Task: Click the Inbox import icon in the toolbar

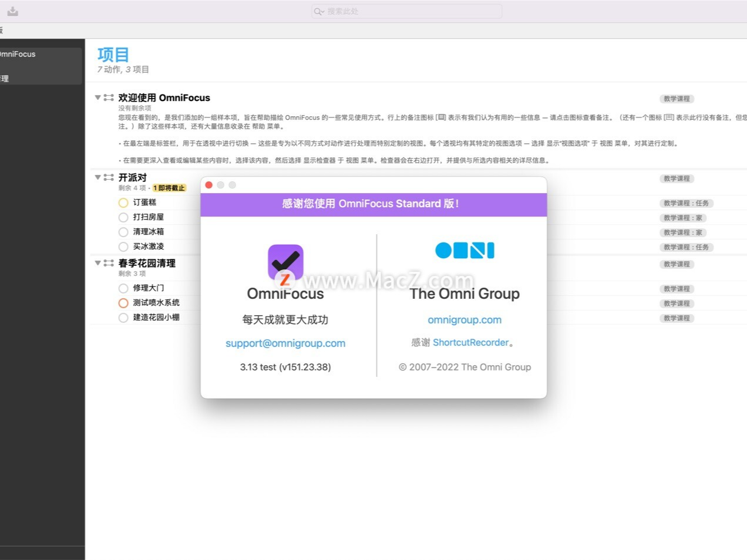Action: 12,11
